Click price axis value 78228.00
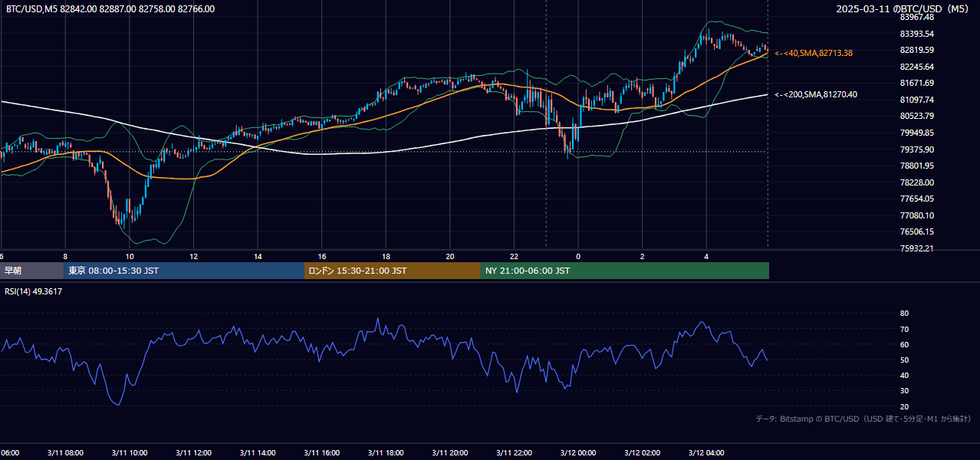The image size is (980, 460). 917,182
